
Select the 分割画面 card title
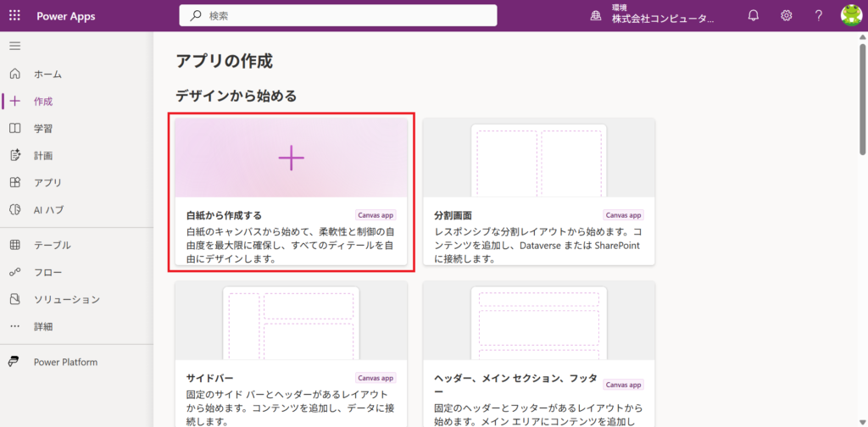coord(453,215)
